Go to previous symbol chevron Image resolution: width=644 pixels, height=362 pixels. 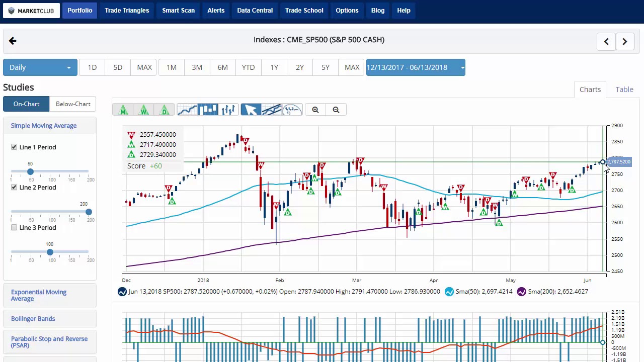(x=606, y=42)
